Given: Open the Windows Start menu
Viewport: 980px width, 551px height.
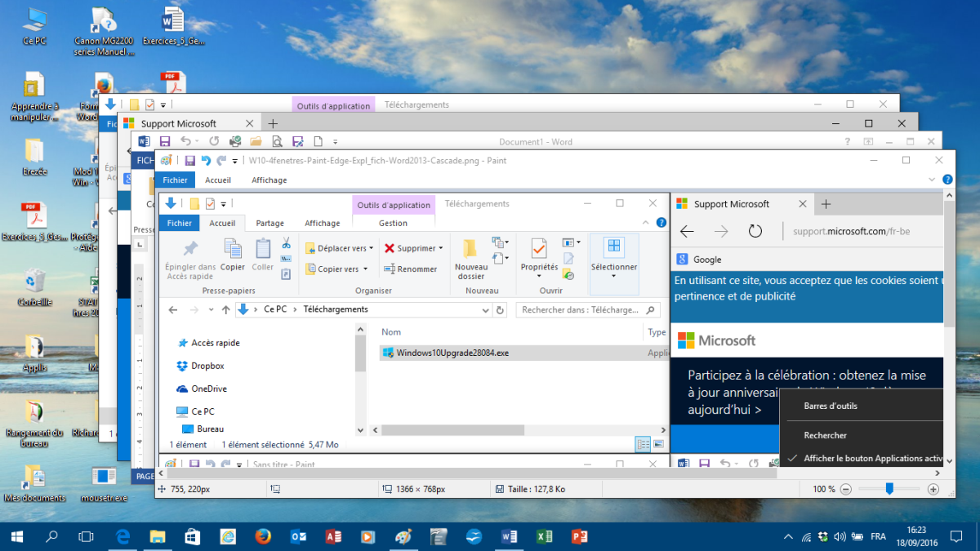Looking at the screenshot, I should point(17,536).
